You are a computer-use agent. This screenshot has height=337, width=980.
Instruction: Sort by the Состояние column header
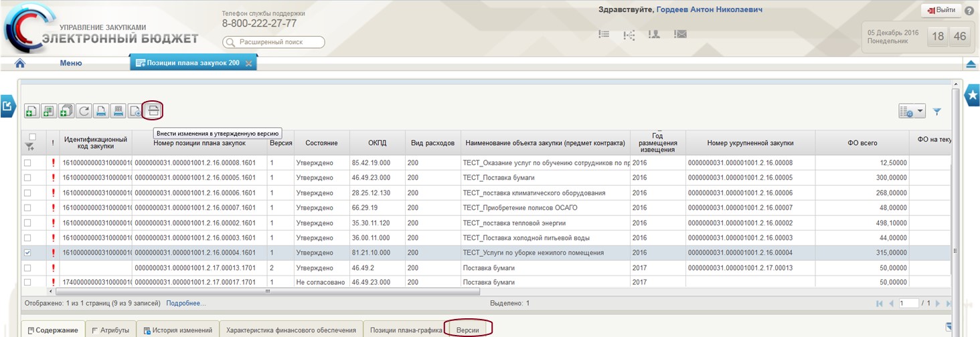pyautogui.click(x=321, y=143)
